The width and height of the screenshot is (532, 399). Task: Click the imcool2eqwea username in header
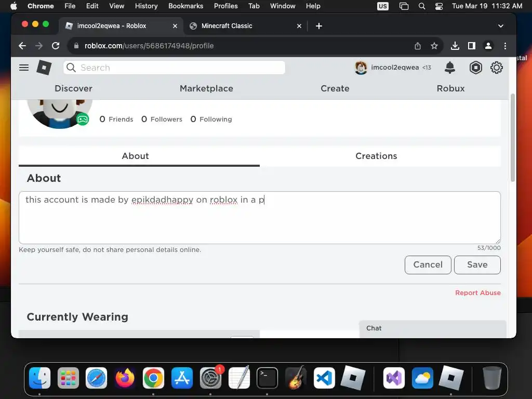point(395,67)
